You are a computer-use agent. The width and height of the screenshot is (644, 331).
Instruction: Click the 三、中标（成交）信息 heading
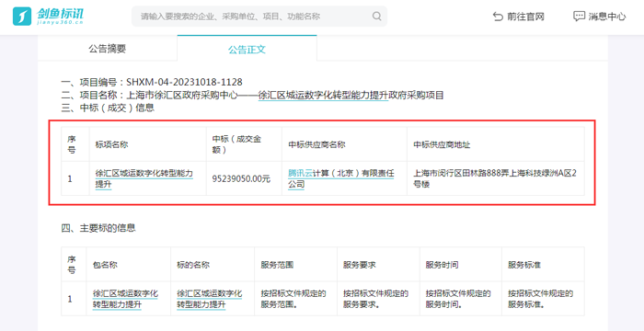(108, 108)
